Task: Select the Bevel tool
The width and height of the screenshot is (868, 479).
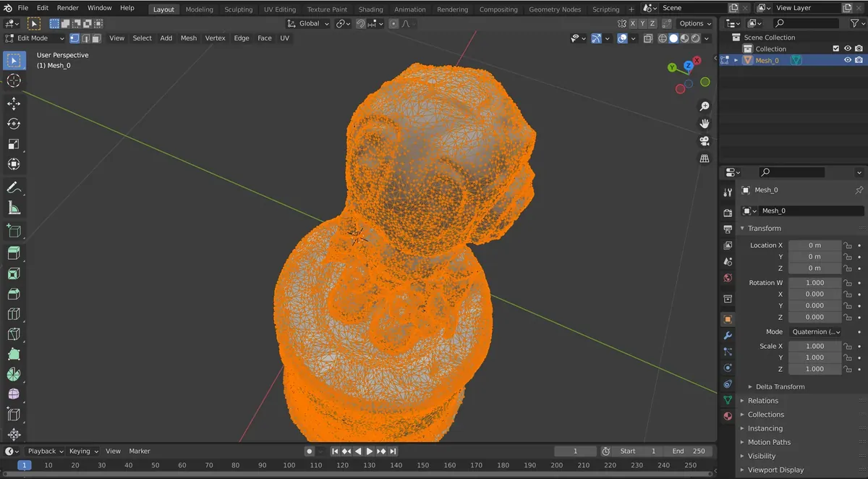Action: click(14, 294)
